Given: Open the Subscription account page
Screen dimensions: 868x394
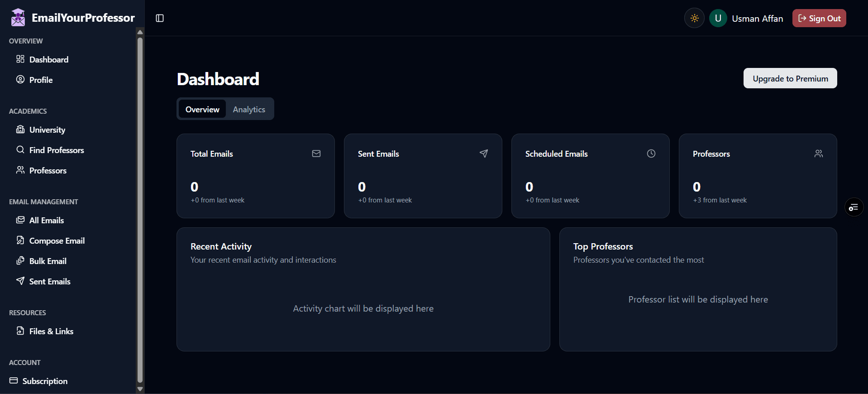Looking at the screenshot, I should click(x=44, y=381).
